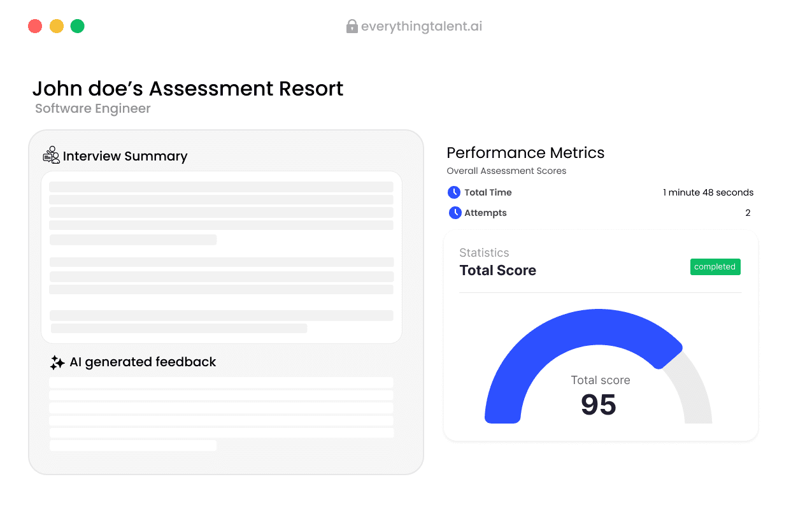Click the AI generated feedback heading
812x514 pixels.
coord(143,362)
